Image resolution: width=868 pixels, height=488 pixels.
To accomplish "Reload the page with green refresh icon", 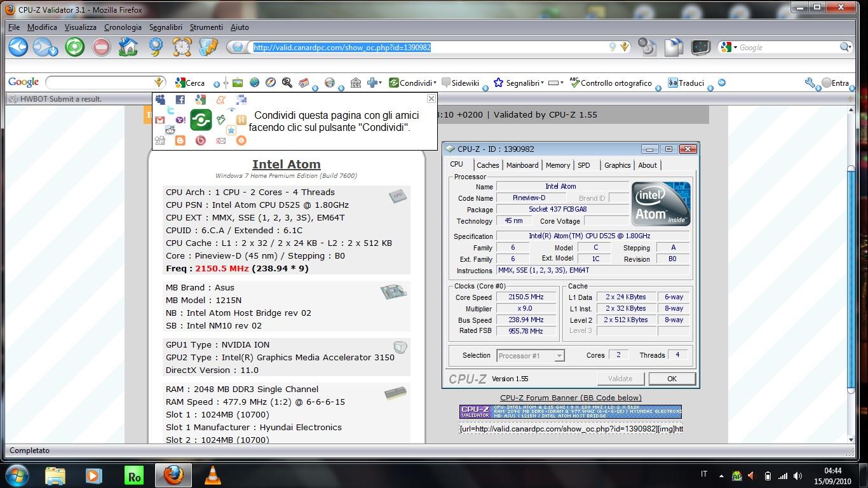I will [x=75, y=47].
